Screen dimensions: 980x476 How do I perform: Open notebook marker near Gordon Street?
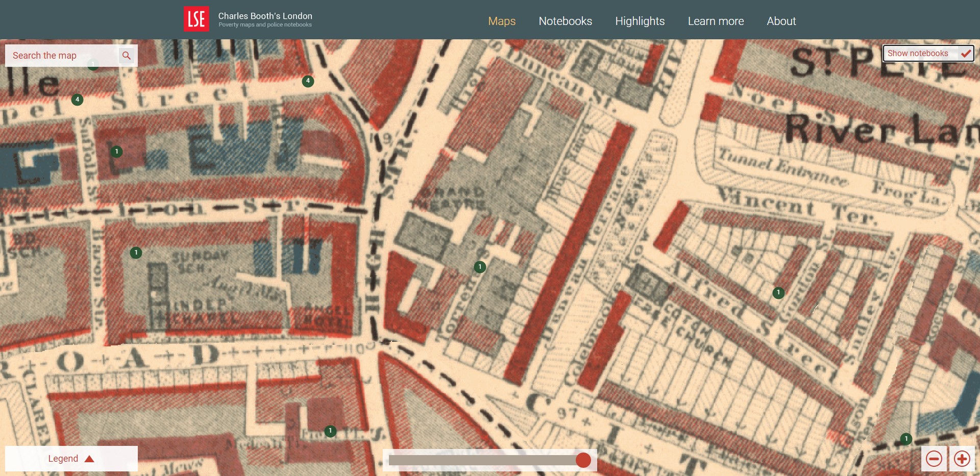point(778,293)
